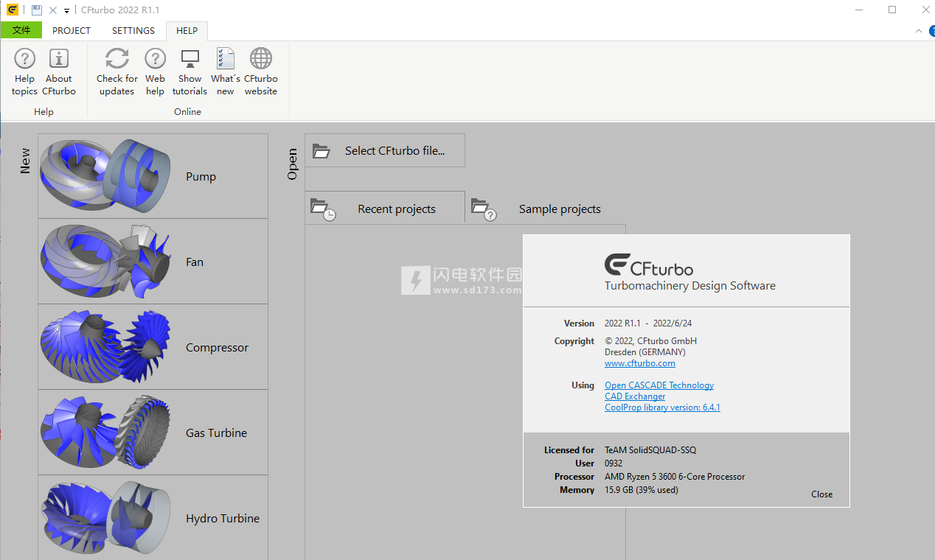Click the Gas Turbine model thumbnail
Screen dimensions: 935x560
tap(105, 433)
